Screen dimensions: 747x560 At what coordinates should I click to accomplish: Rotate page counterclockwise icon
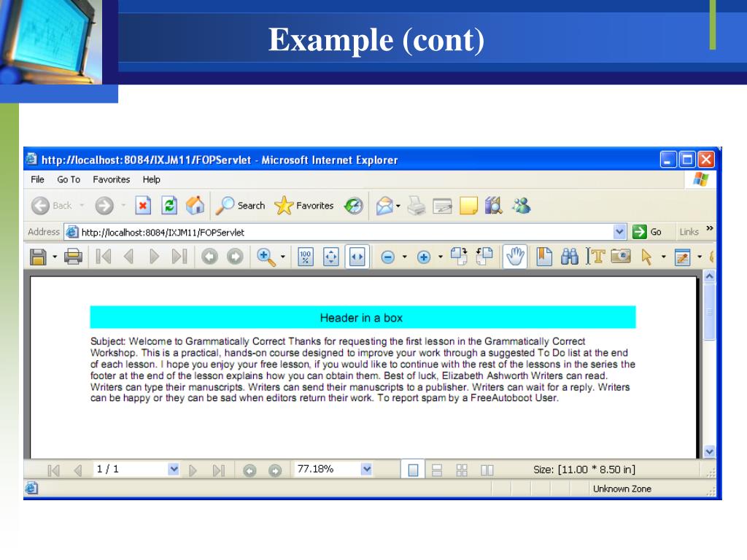[x=484, y=256]
